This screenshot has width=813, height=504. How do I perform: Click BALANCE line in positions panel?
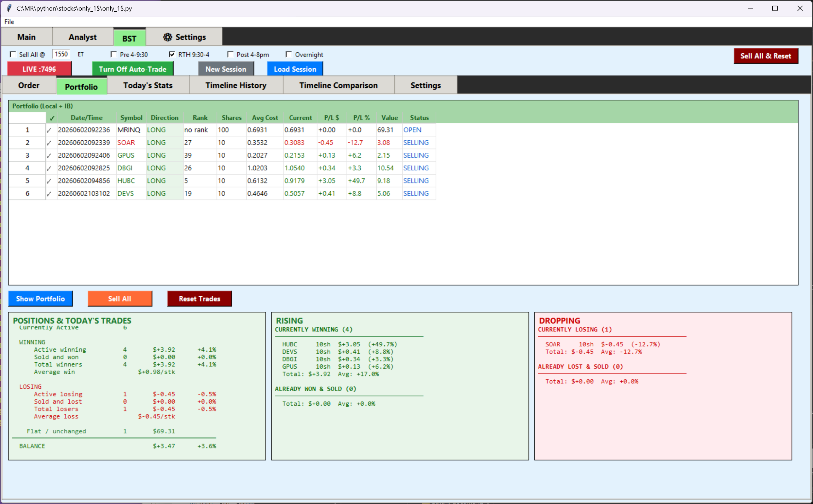(117, 446)
